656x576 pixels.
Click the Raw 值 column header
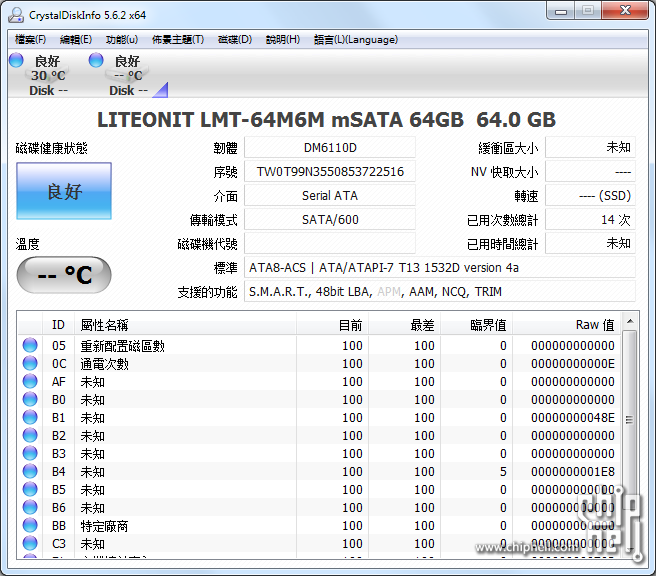click(x=567, y=325)
